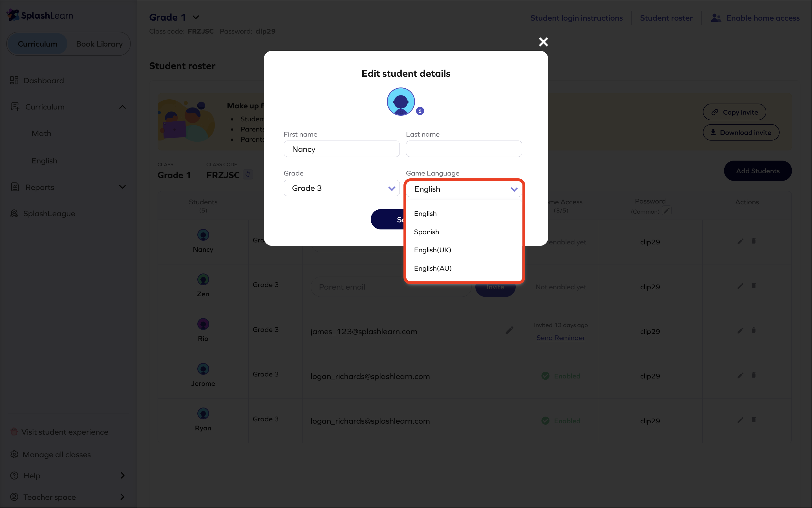Open Student login instructions
812x508 pixels.
tap(577, 18)
